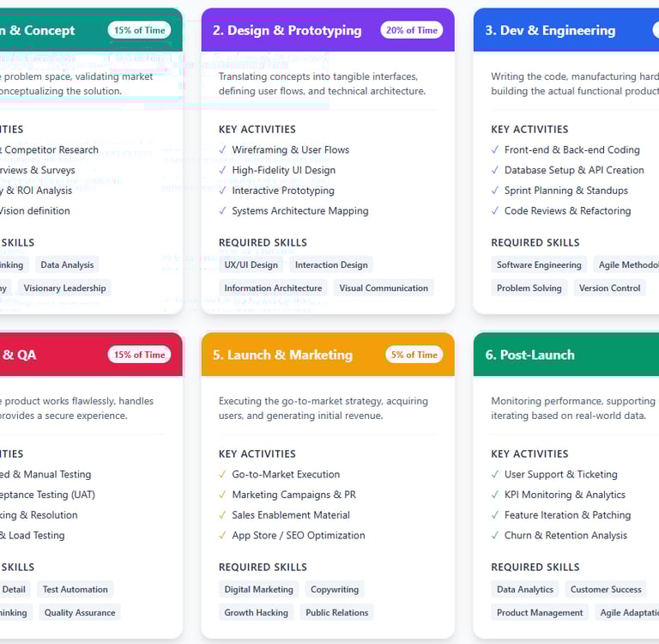
Task: Click the checkmark beside KPI Monitoring & Analytics
Action: [x=495, y=495]
